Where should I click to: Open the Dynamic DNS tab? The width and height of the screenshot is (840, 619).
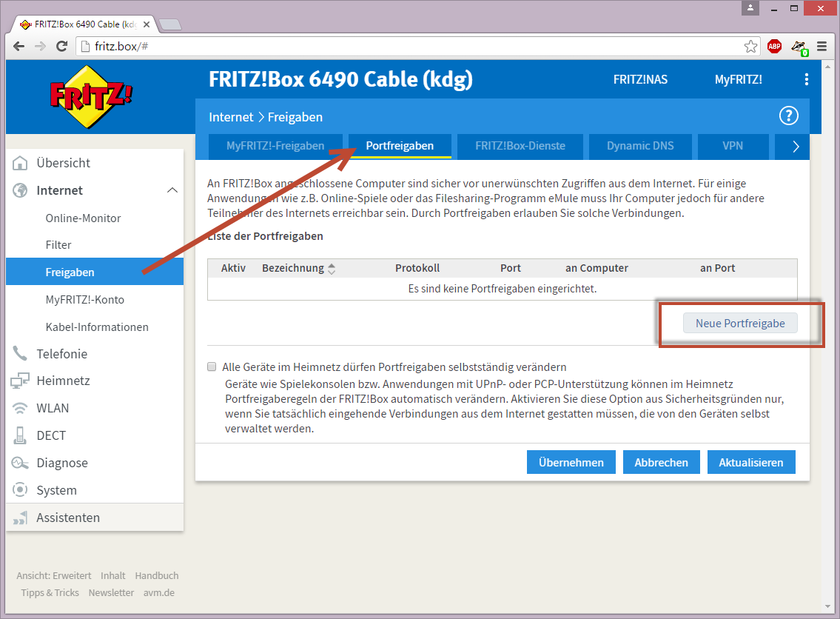tap(640, 146)
